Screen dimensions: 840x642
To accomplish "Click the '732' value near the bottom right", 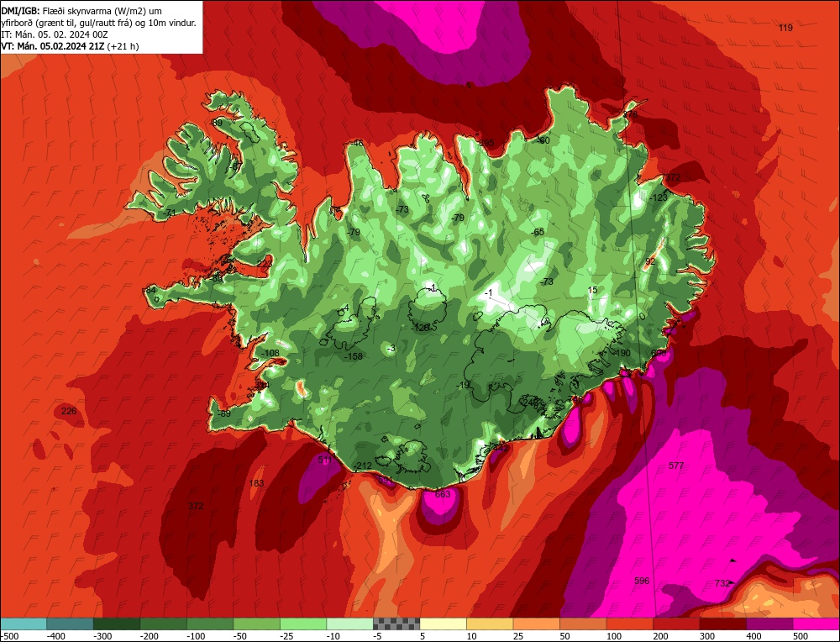I will pos(722,583).
